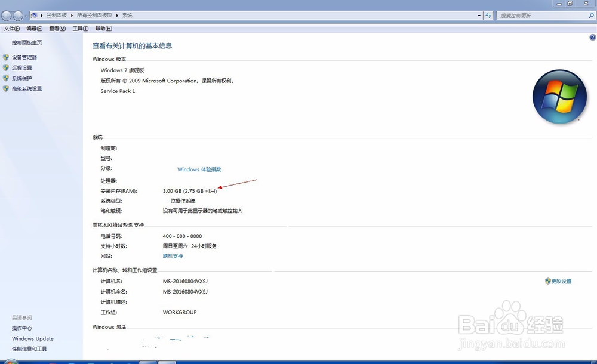This screenshot has height=364, width=597.
Task: Open the help question mark icon
Action: click(592, 38)
